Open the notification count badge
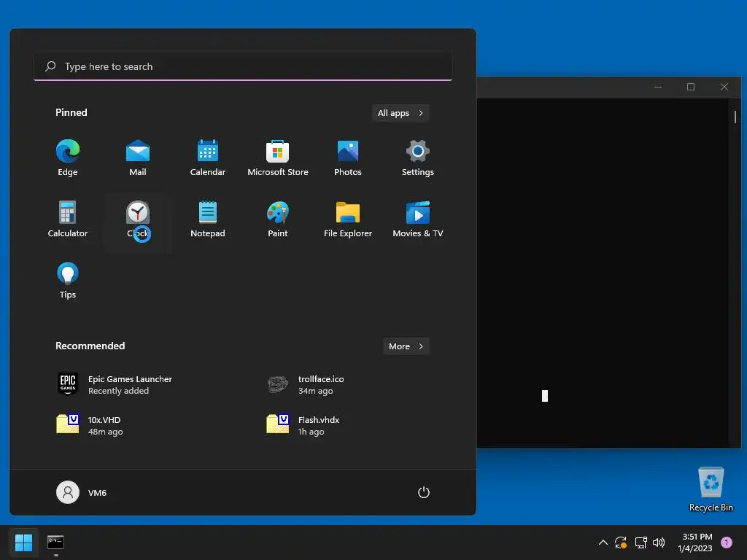Image resolution: width=747 pixels, height=560 pixels. pyautogui.click(x=727, y=542)
